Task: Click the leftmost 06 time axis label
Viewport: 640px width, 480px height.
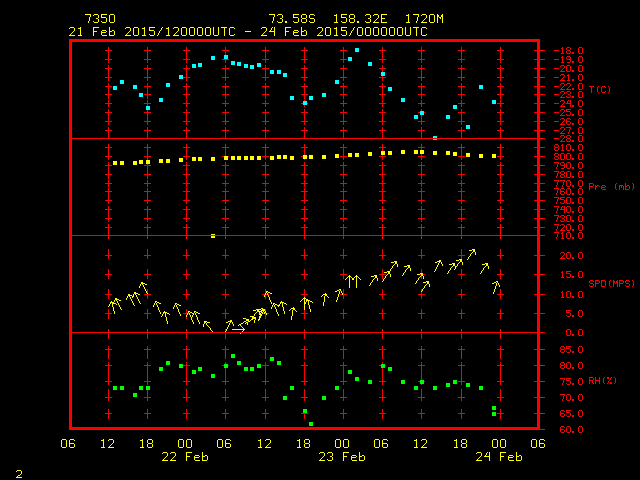Action: (69, 444)
